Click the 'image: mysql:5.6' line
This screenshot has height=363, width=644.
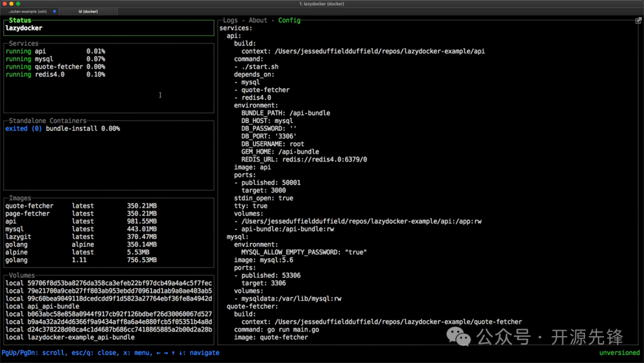click(264, 260)
